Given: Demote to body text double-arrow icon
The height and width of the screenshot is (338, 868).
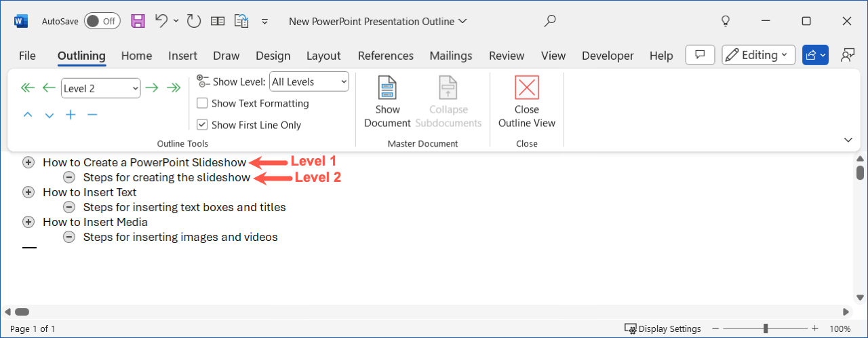Looking at the screenshot, I should coord(174,88).
